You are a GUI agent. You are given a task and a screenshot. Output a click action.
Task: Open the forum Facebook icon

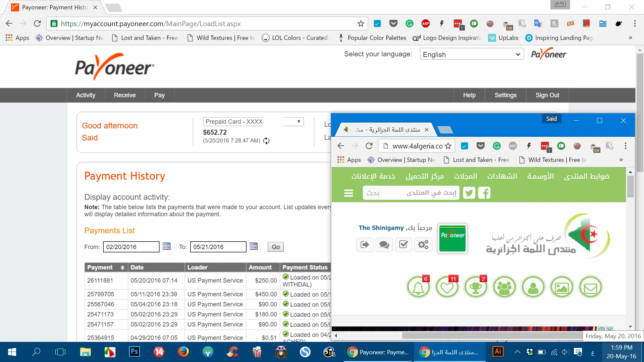[x=484, y=193]
